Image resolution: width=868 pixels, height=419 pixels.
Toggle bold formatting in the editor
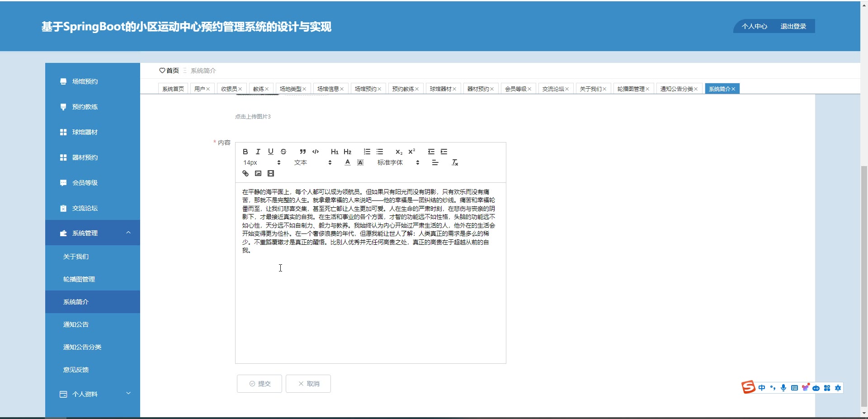(245, 152)
